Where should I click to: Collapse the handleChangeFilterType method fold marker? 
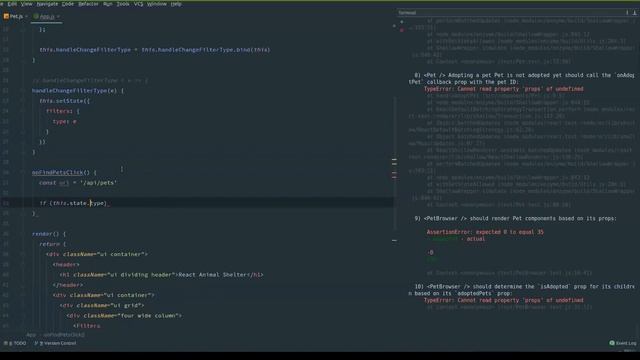point(22,91)
